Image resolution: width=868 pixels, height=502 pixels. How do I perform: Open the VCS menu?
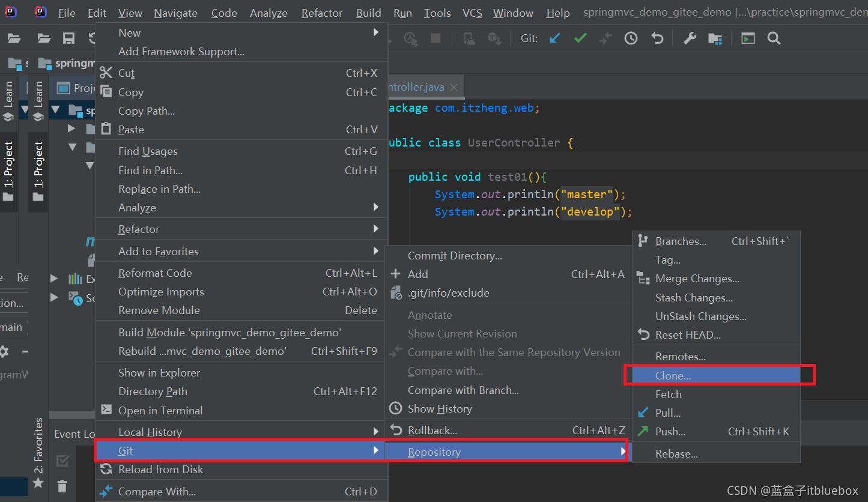click(472, 13)
